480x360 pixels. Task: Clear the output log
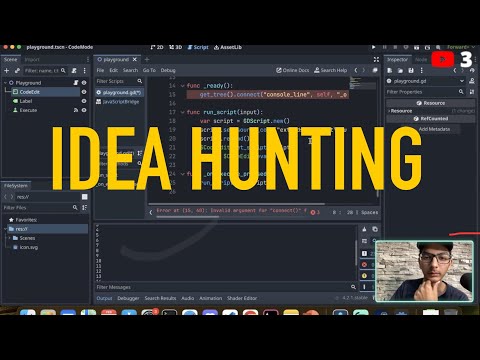point(364,229)
